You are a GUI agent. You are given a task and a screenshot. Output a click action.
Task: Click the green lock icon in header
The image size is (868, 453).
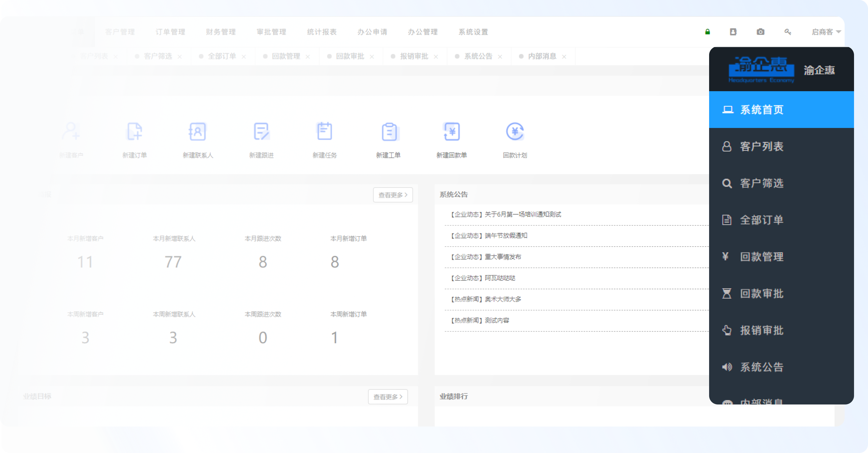pos(707,32)
